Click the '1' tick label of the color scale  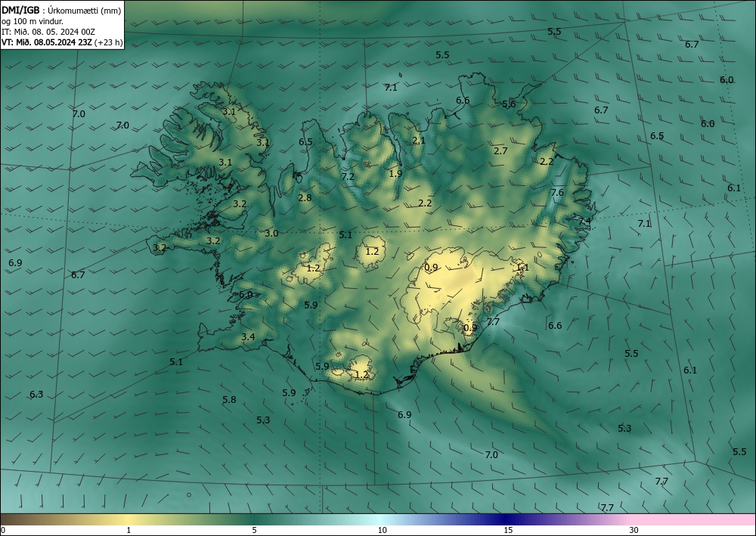tap(129, 531)
